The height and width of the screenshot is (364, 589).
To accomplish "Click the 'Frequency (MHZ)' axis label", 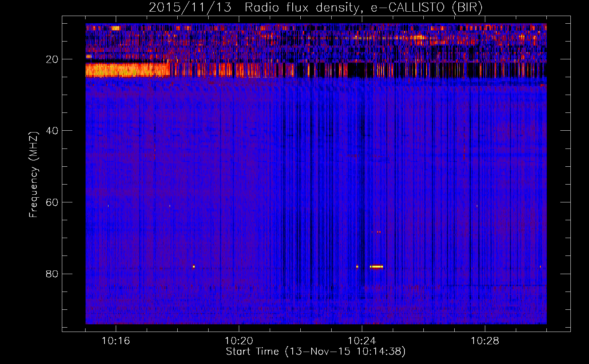I will 33,175.
